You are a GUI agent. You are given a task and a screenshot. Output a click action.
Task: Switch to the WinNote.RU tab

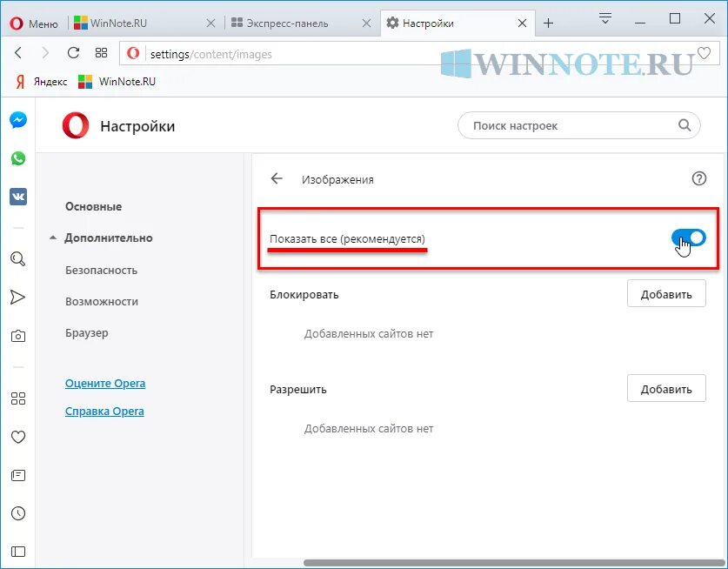coord(144,23)
